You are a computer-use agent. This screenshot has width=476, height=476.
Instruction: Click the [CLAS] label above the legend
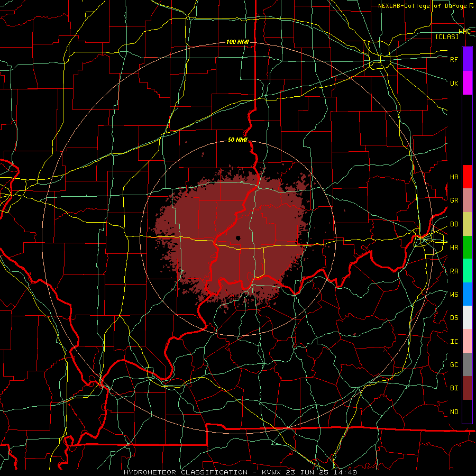tap(447, 36)
